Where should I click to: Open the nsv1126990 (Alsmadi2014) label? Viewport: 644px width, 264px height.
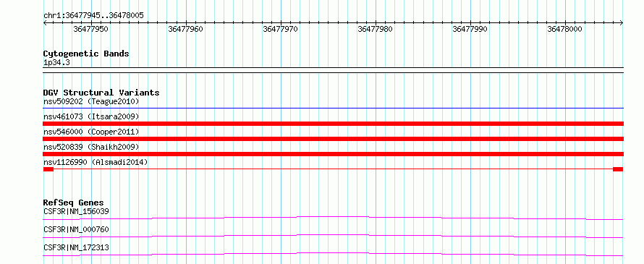click(x=96, y=162)
